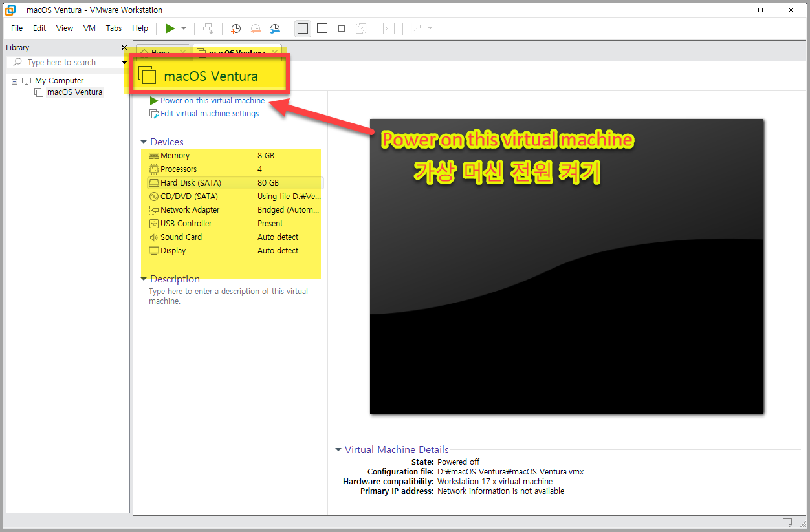Image resolution: width=810 pixels, height=532 pixels.
Task: Open the Edit menu
Action: coord(39,28)
